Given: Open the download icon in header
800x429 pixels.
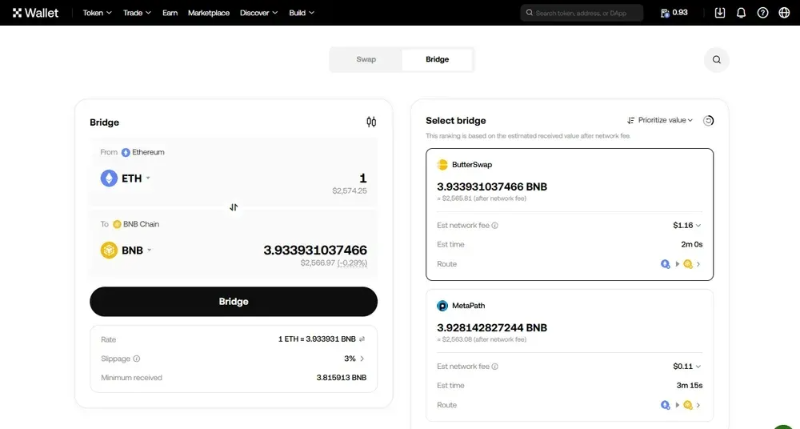Looking at the screenshot, I should click(720, 13).
